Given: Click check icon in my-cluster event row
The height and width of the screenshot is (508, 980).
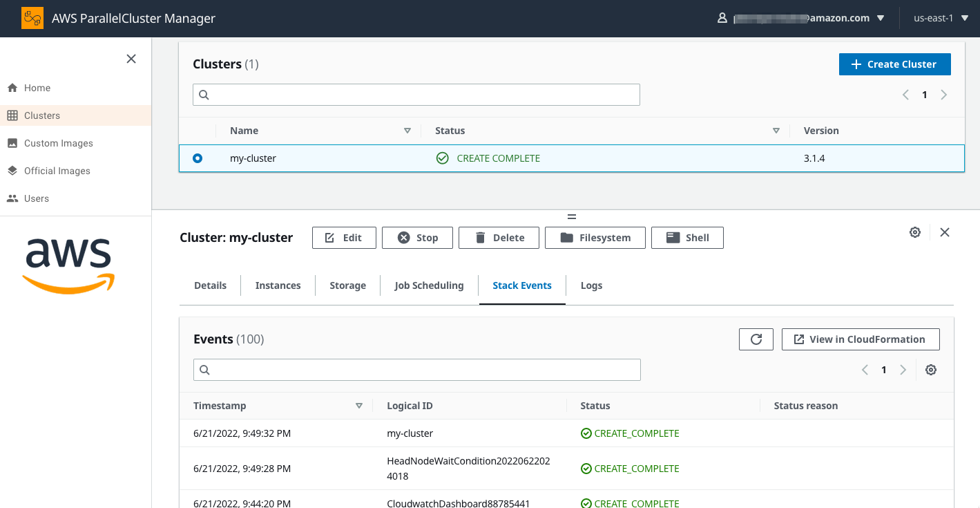Looking at the screenshot, I should (586, 433).
